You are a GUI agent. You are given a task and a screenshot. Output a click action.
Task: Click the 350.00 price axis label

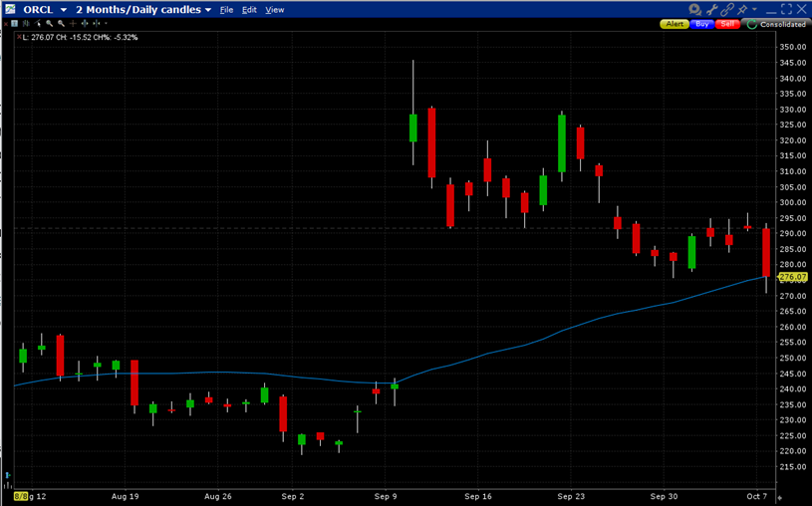(x=793, y=47)
